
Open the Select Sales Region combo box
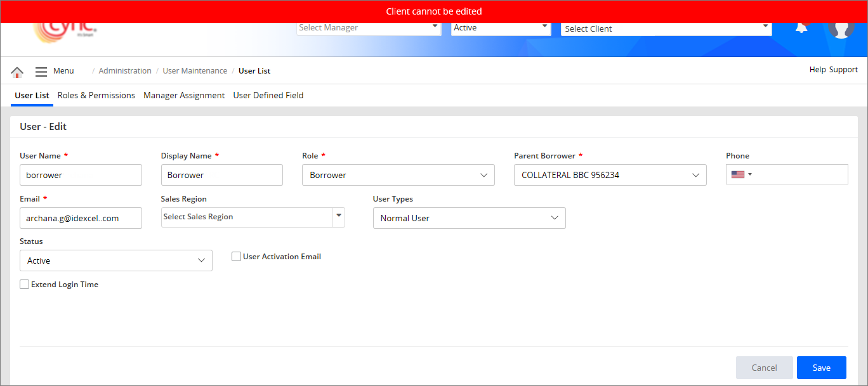click(x=253, y=217)
